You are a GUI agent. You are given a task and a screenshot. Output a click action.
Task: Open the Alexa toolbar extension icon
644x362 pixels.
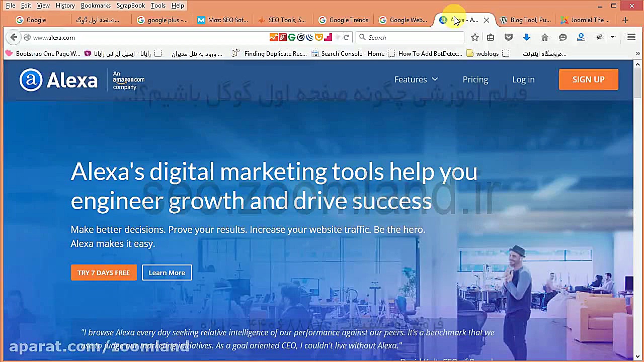pyautogui.click(x=581, y=37)
